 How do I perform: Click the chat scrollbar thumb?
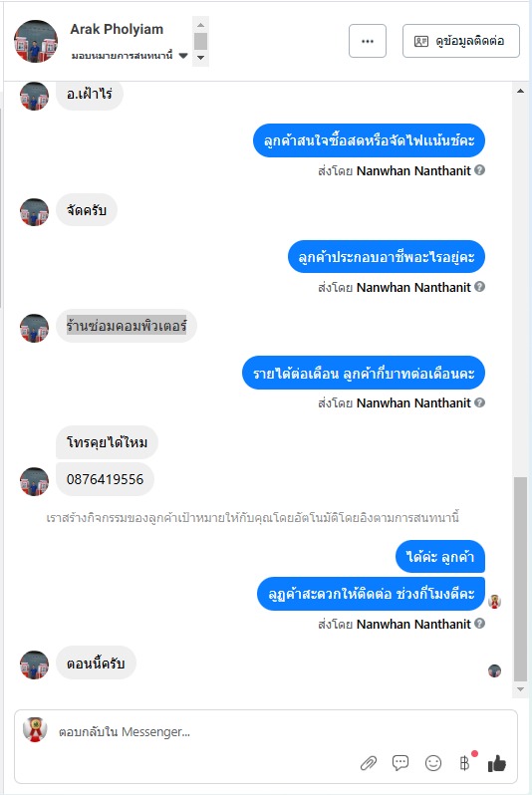click(520, 579)
